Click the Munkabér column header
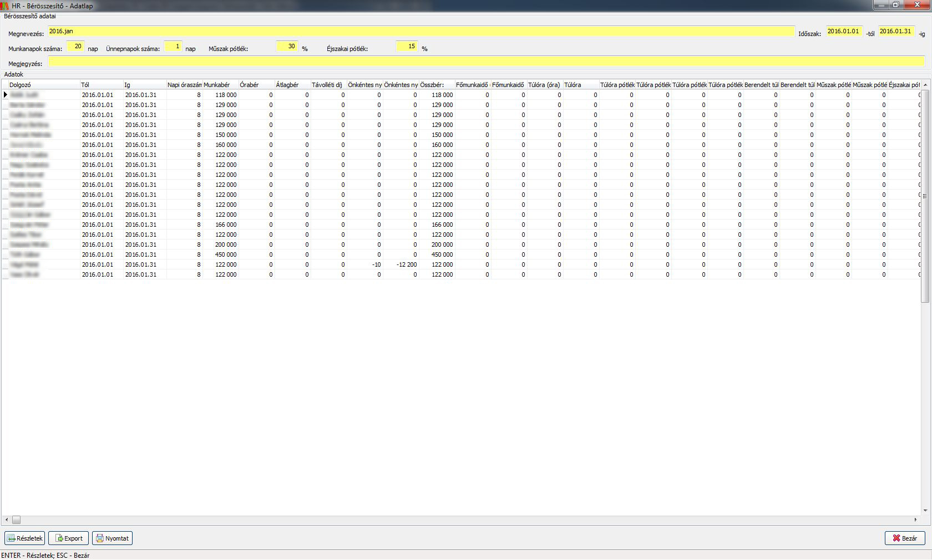932x560 pixels. 220,85
